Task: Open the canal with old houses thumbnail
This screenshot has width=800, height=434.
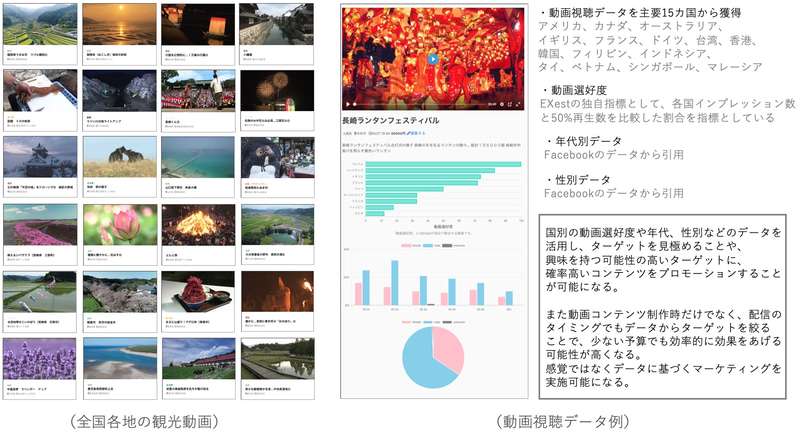Action: [x=277, y=24]
